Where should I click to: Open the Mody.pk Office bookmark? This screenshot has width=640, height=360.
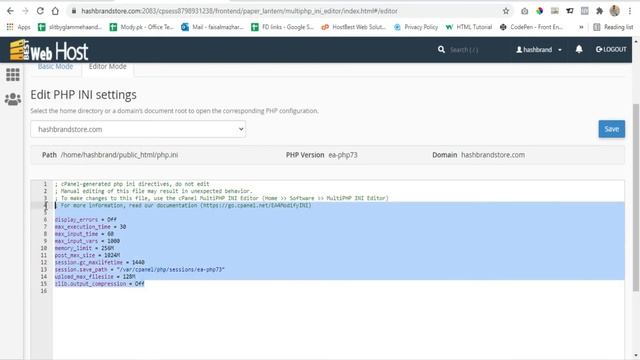click(142, 27)
